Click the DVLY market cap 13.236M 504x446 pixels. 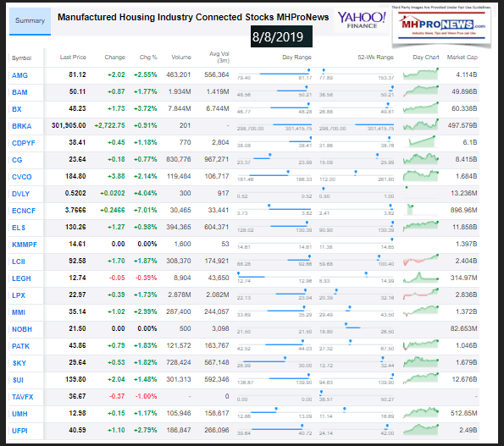pos(464,193)
